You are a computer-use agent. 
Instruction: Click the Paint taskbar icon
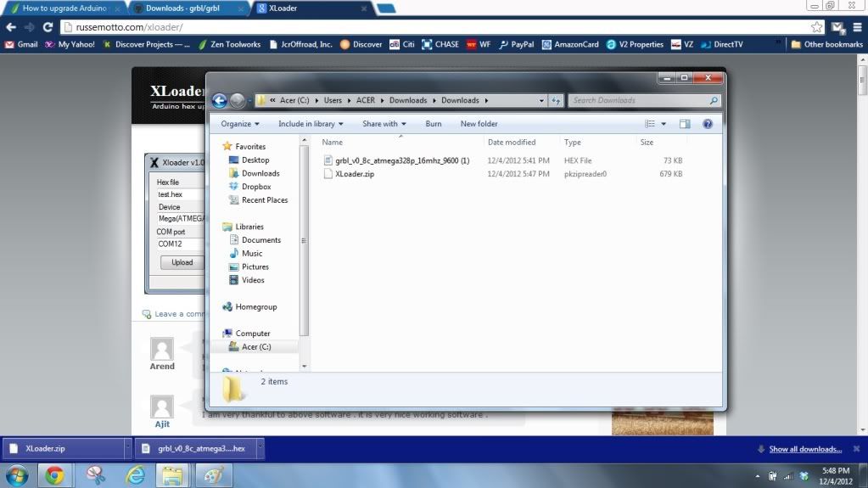214,476
